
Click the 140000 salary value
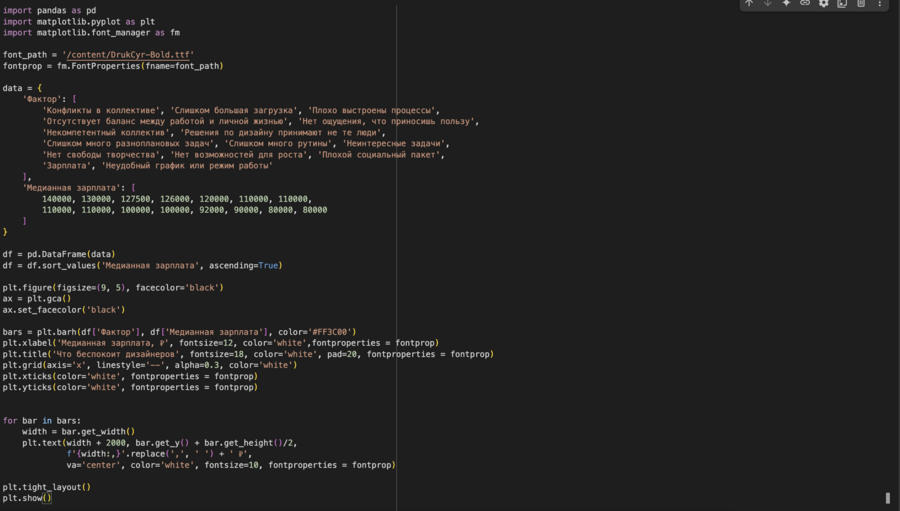(59, 199)
